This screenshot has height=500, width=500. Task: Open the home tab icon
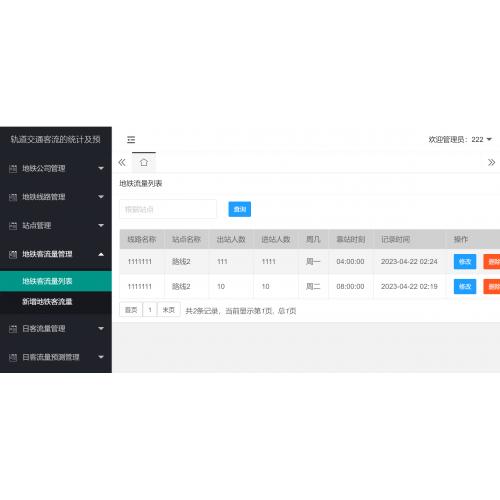click(x=144, y=162)
